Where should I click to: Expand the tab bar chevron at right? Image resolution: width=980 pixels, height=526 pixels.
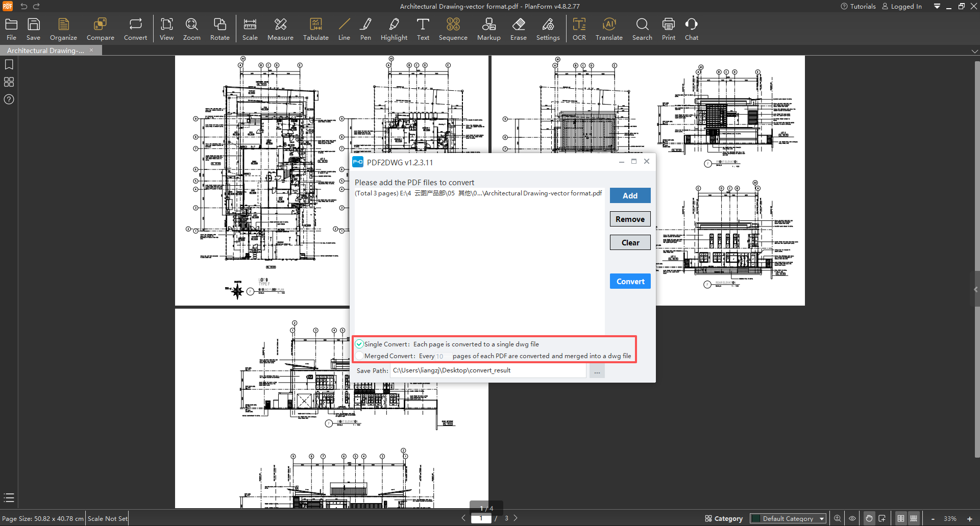tap(974, 51)
